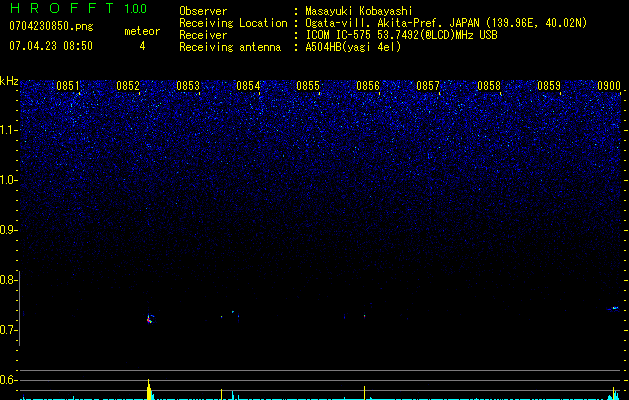Click the 0.6 frequency axis label
This screenshot has width=629, height=400.
coord(8,380)
